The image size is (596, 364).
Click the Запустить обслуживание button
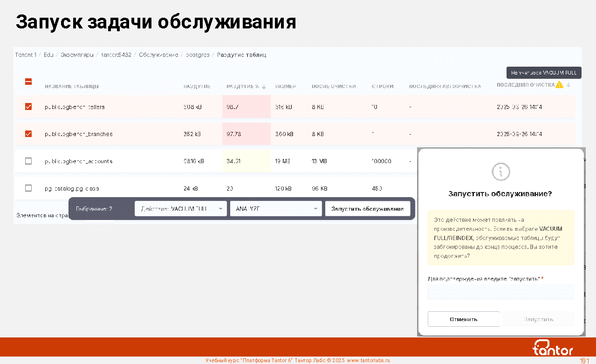point(367,209)
